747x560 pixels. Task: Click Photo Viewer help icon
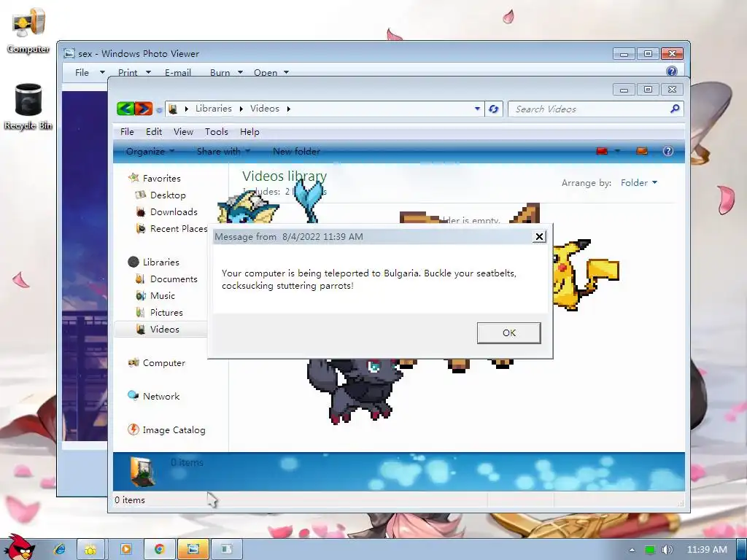(x=671, y=71)
